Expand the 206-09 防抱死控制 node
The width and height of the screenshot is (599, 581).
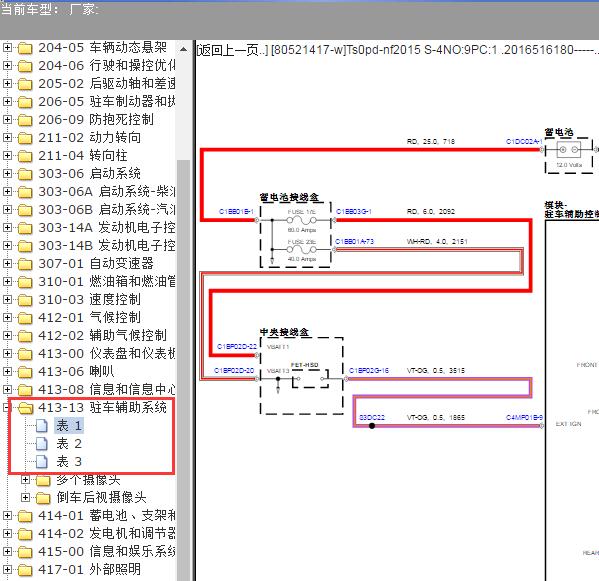pyautogui.click(x=7, y=120)
